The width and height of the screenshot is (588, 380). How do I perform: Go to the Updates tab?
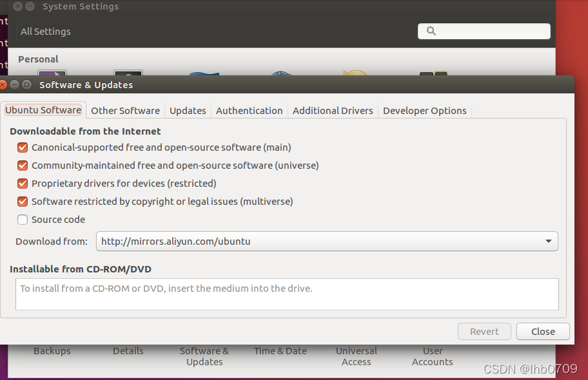coord(188,111)
